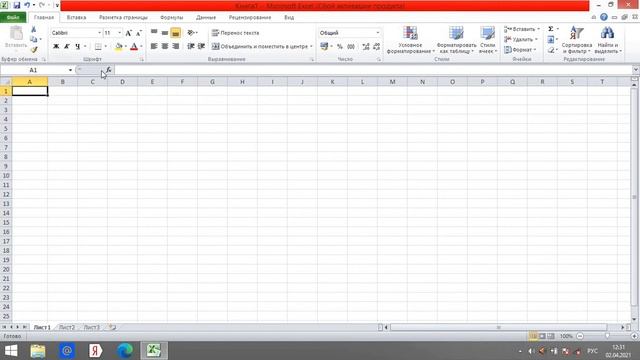Align text to middle of cell
The height and width of the screenshot is (360, 640).
pyautogui.click(x=164, y=33)
